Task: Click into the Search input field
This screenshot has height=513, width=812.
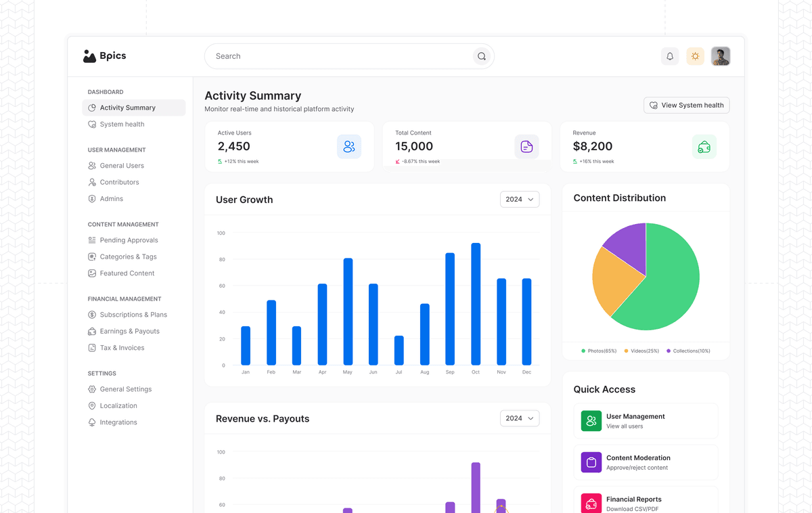Action: click(349, 56)
